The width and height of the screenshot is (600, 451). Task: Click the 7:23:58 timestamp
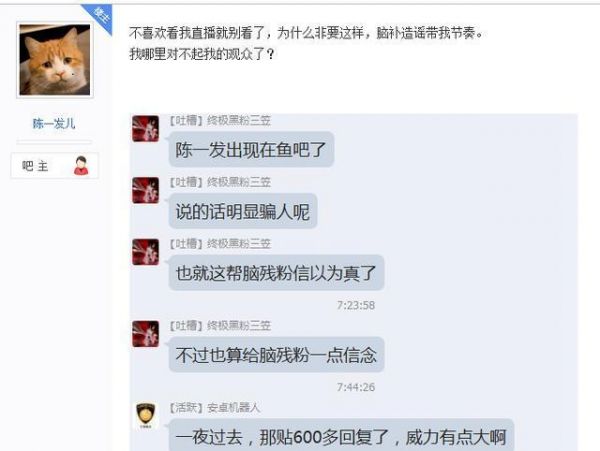[x=355, y=305]
